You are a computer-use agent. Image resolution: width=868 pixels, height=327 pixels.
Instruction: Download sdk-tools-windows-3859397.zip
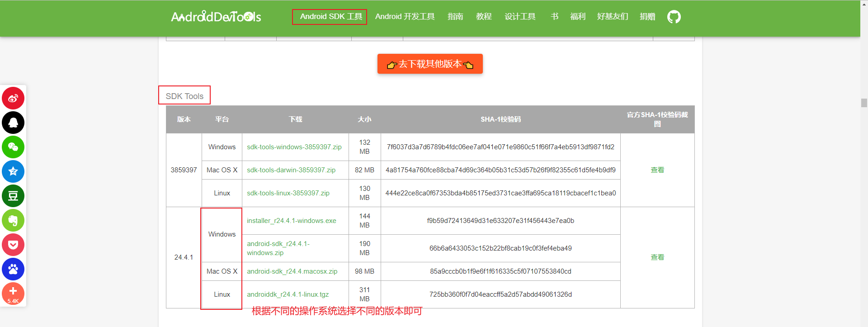click(x=294, y=147)
